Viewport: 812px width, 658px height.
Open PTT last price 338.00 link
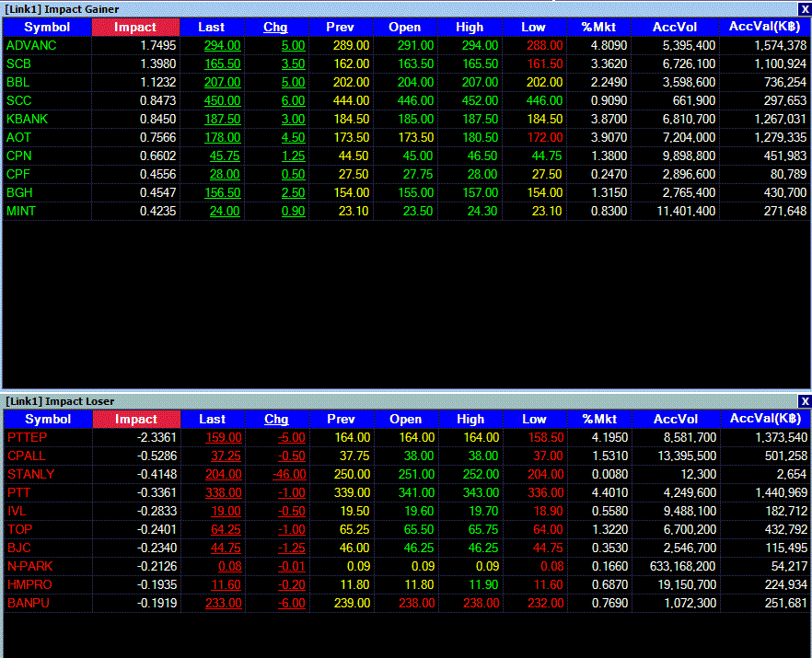(x=224, y=493)
